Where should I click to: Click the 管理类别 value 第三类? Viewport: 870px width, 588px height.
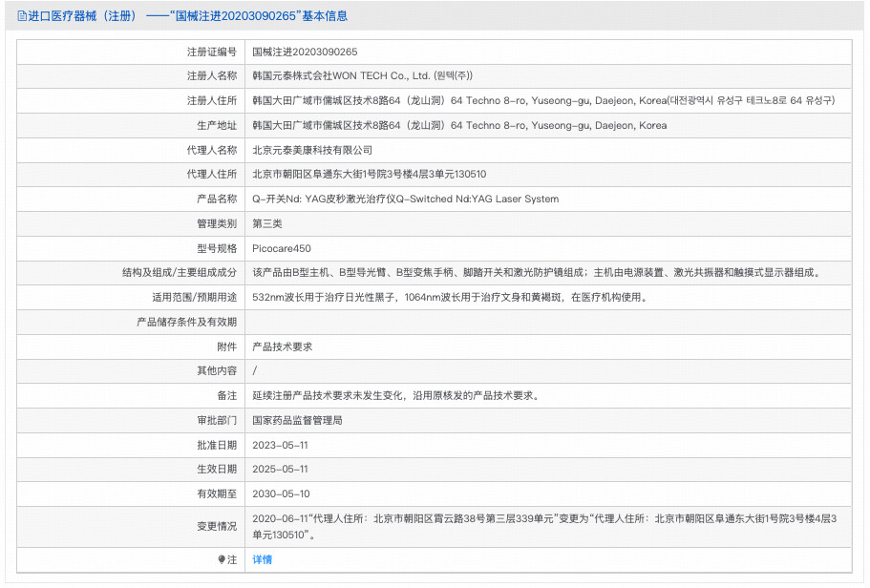click(x=267, y=223)
